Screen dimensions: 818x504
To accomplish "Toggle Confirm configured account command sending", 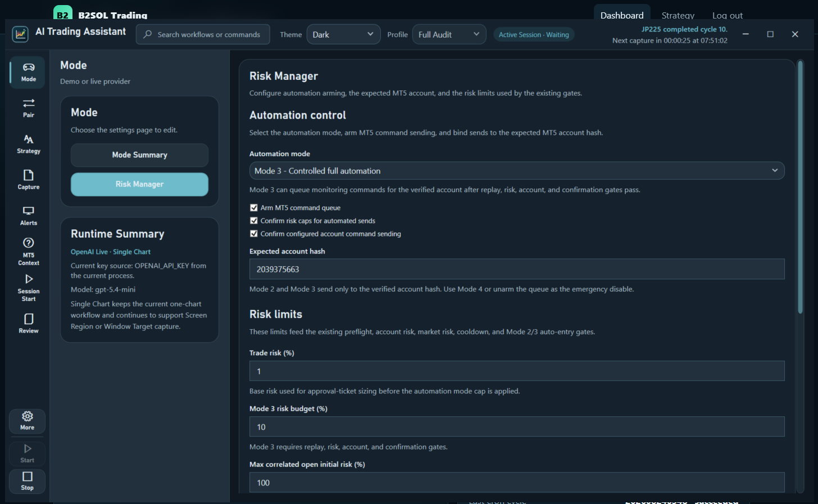I will [x=254, y=234].
